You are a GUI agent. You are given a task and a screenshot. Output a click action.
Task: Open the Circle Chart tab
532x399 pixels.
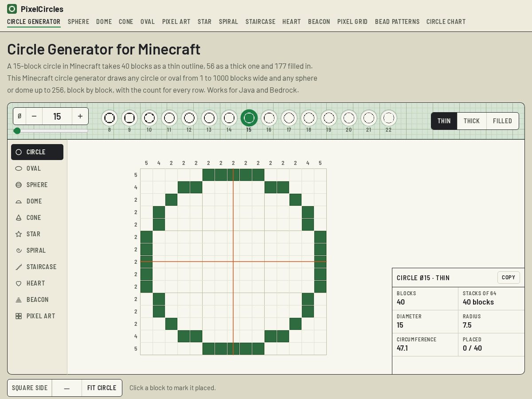click(446, 22)
